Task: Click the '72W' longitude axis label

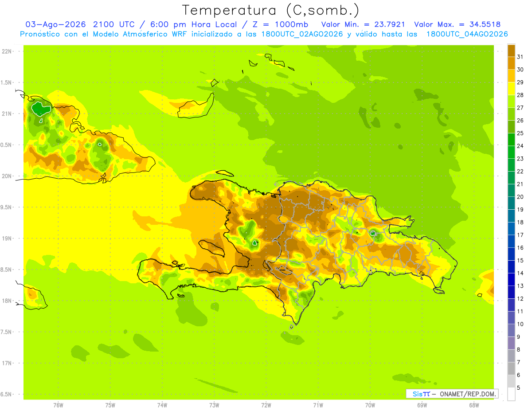Action: [266, 405]
